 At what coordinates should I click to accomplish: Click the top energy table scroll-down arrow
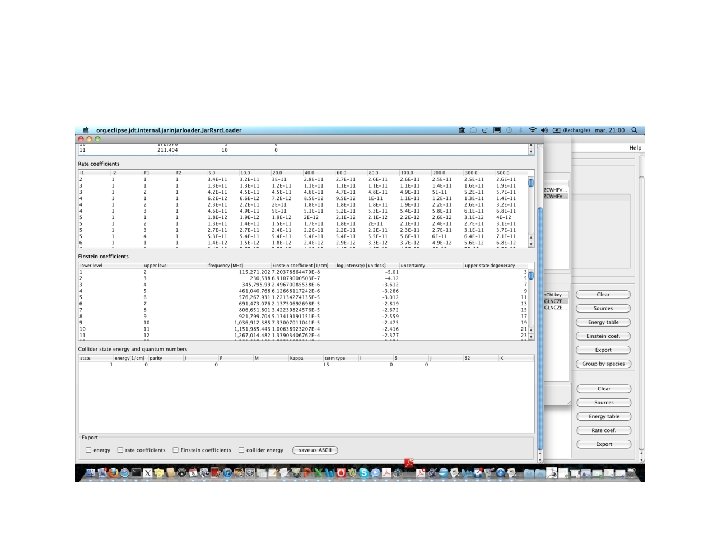531,151
